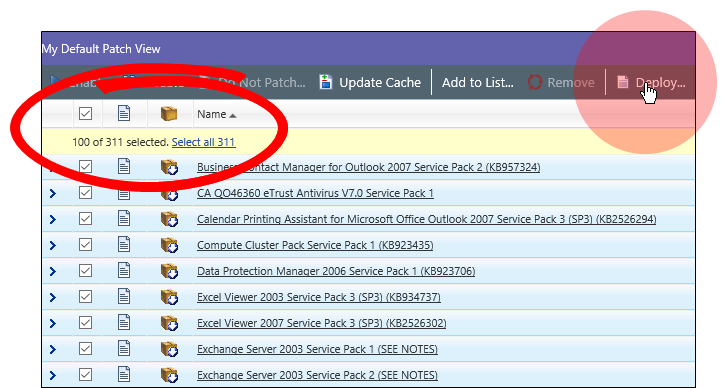Click Select all 311 link
The width and height of the screenshot is (727, 388).
coord(204,142)
